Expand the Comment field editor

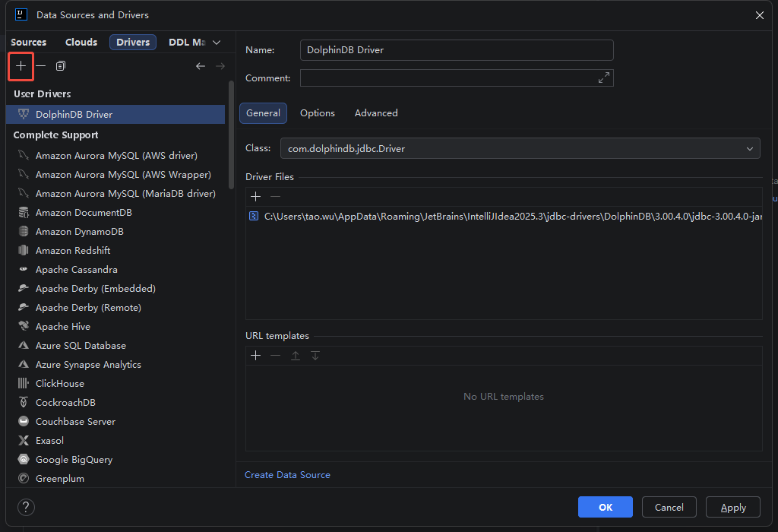tap(604, 78)
